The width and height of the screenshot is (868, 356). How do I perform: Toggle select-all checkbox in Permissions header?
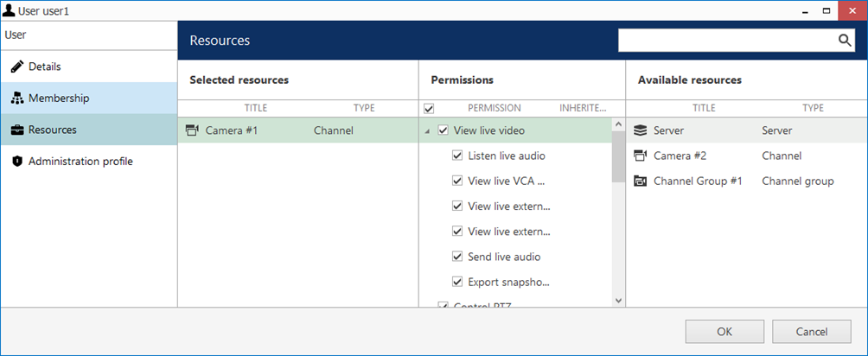click(x=429, y=109)
